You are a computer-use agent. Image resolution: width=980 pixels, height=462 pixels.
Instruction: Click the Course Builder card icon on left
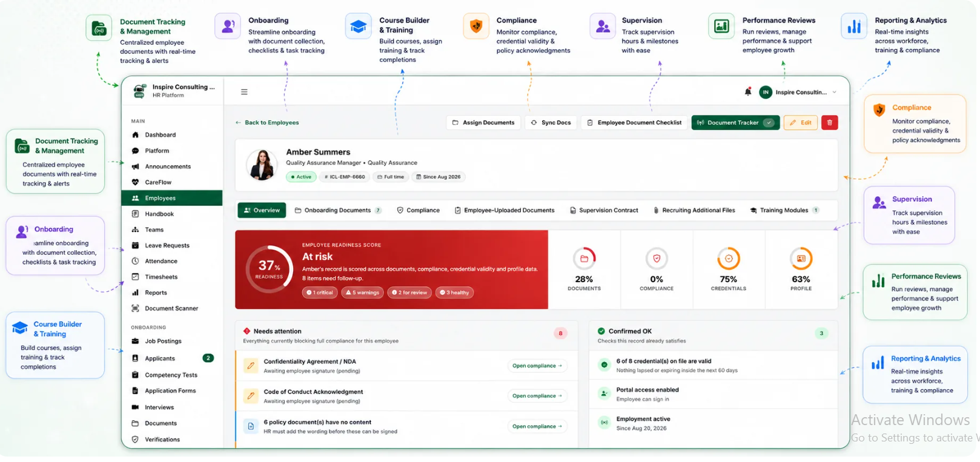tap(20, 328)
